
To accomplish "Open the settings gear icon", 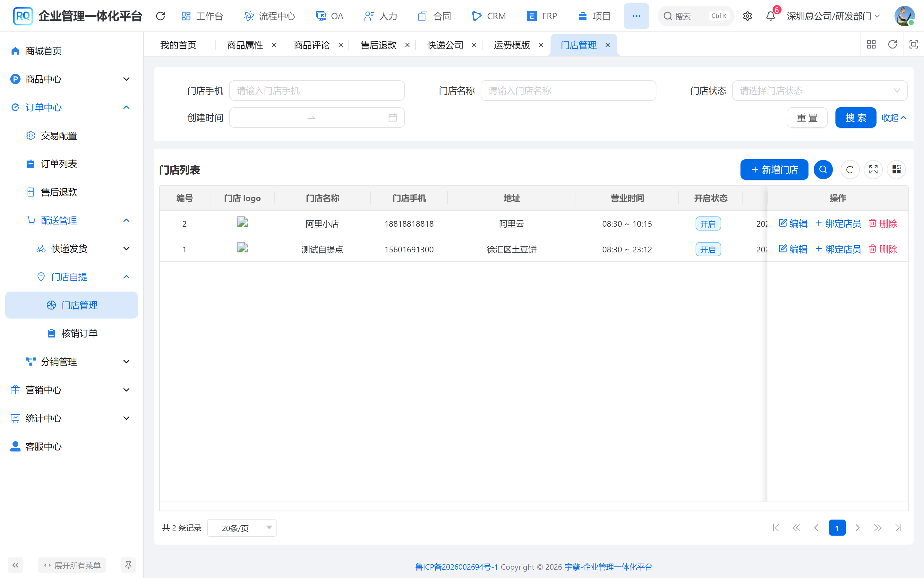I will [747, 16].
